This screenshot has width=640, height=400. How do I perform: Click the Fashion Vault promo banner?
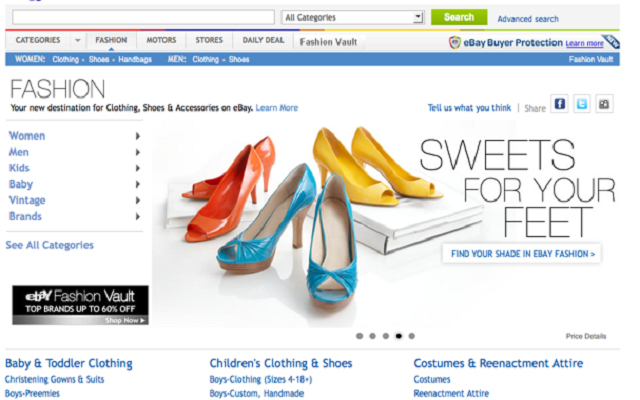pyautogui.click(x=80, y=305)
